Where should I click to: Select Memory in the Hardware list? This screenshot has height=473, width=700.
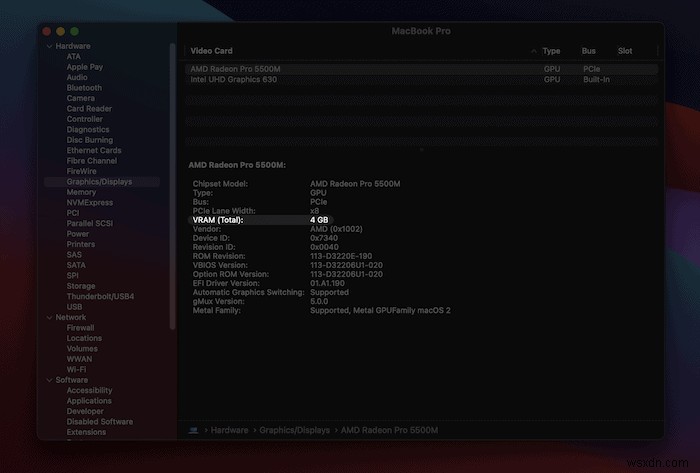coord(81,192)
